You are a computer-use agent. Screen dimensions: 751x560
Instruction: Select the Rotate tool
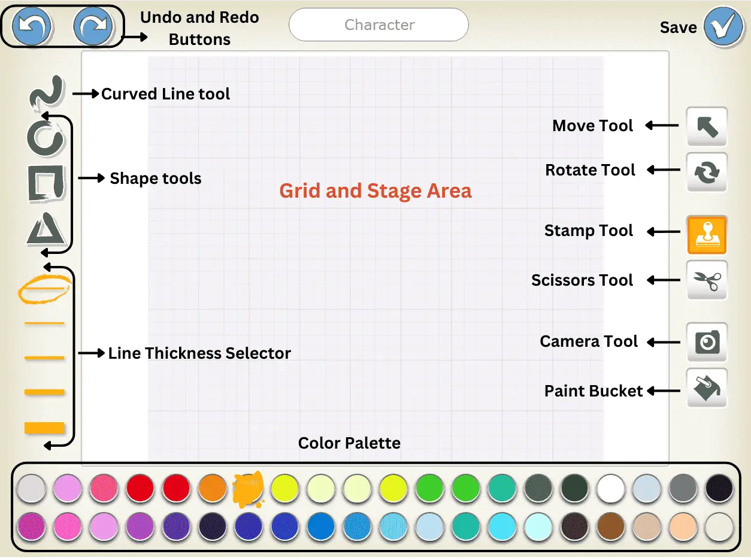tap(707, 172)
